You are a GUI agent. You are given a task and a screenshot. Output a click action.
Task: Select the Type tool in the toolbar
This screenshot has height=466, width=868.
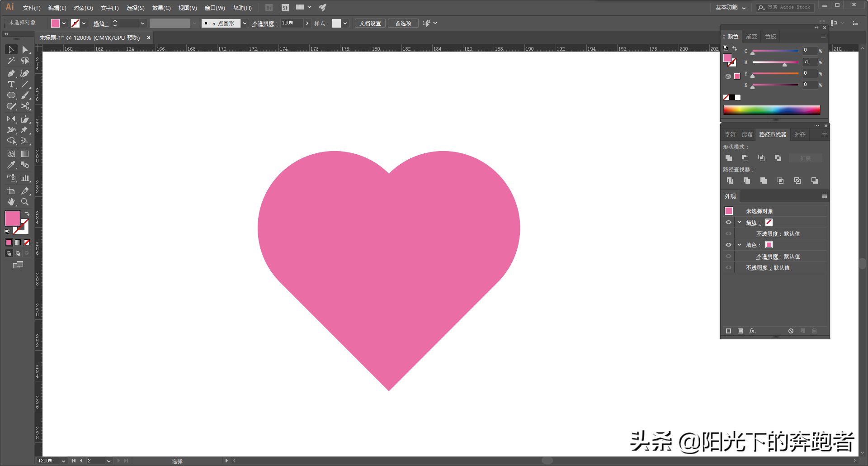point(11,85)
